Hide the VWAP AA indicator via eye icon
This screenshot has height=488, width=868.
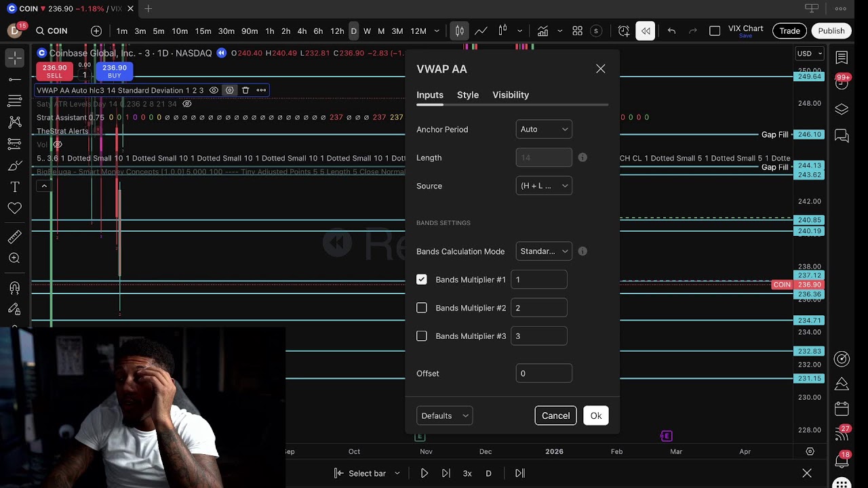click(214, 90)
